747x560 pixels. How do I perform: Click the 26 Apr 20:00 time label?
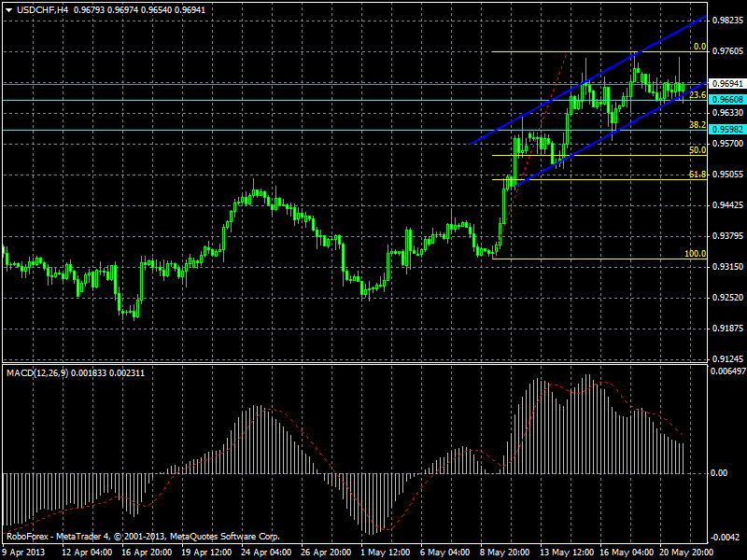[x=326, y=553]
